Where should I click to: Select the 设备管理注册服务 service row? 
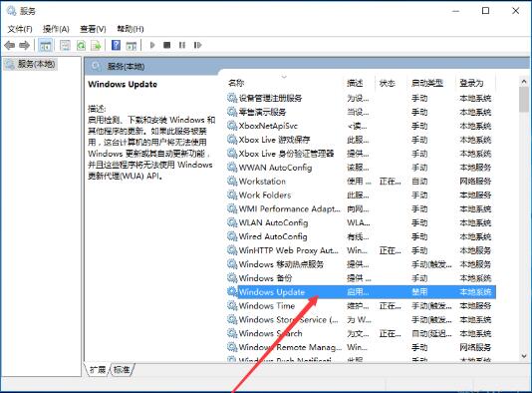[361, 98]
